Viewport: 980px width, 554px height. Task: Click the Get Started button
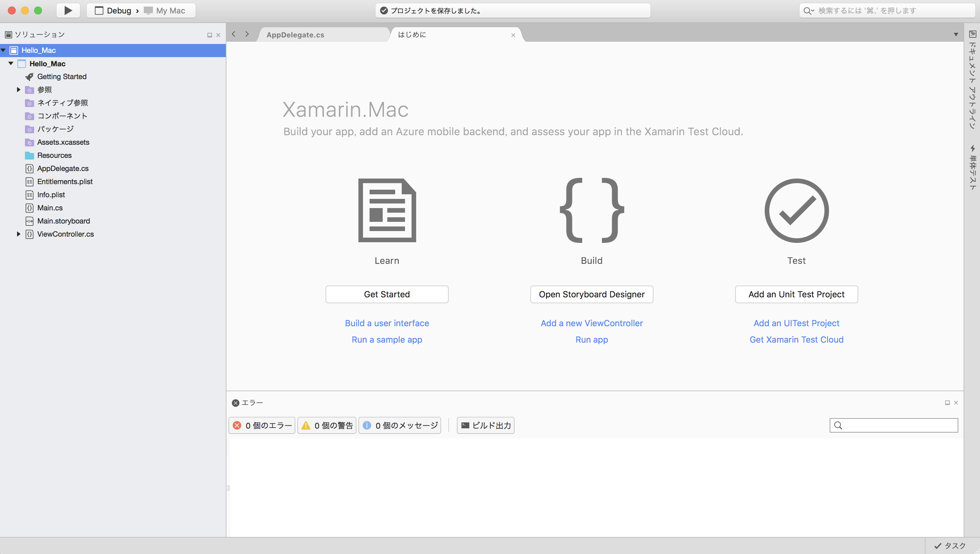pyautogui.click(x=386, y=294)
